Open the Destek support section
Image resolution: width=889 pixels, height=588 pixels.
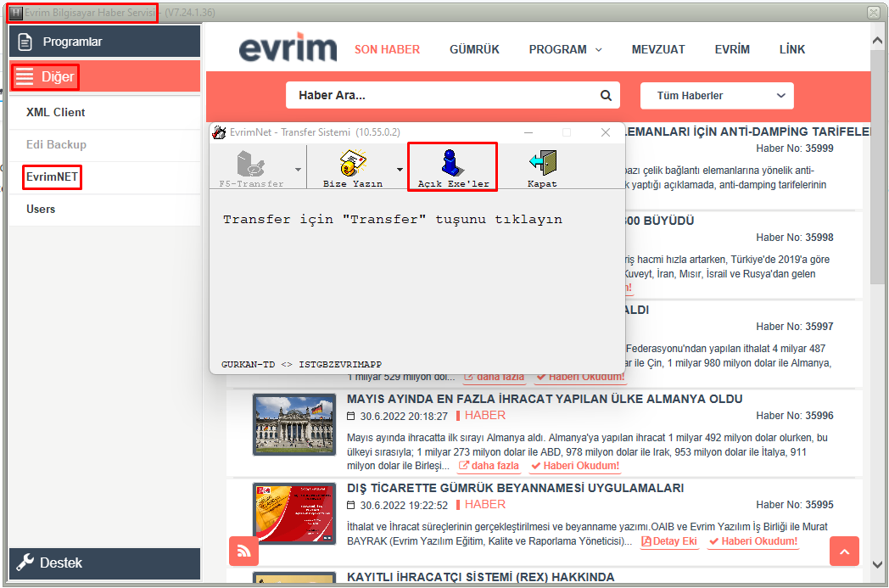(x=105, y=563)
